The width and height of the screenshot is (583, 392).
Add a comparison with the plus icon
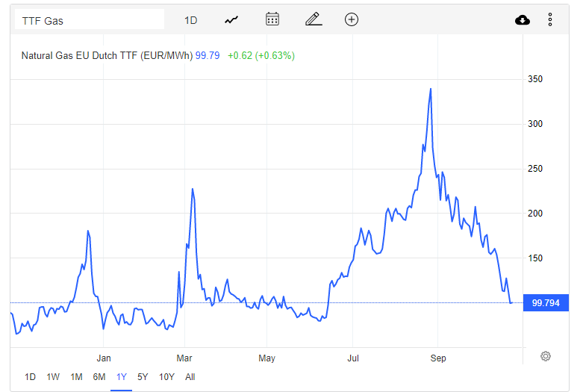[x=352, y=19]
